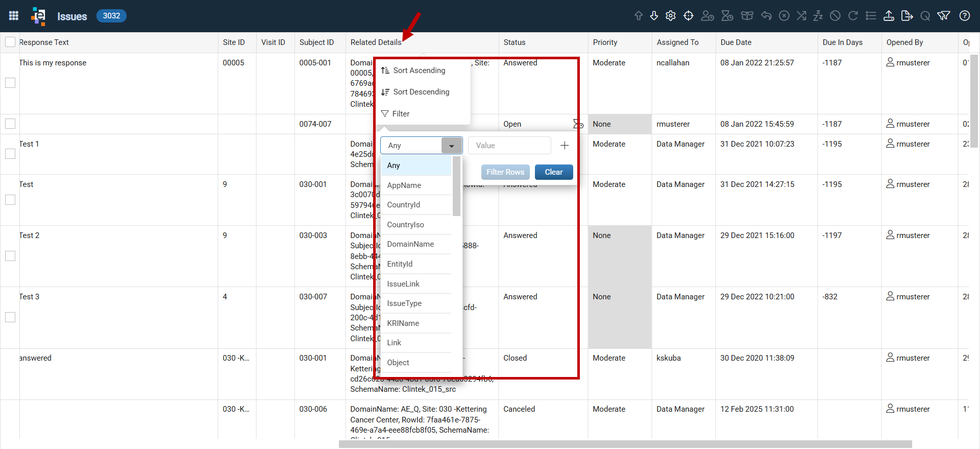Viewport: 980px width, 449px height.
Task: Choose Sort Descending from the column menu
Action: [423, 92]
